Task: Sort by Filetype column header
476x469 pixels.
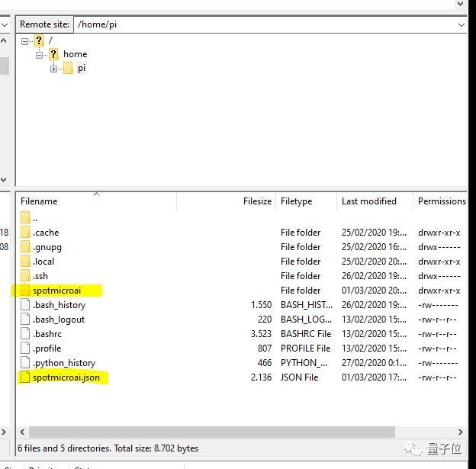Action: (296, 201)
